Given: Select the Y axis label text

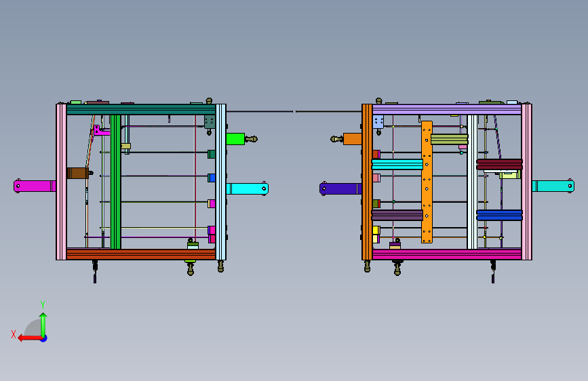Looking at the screenshot, I should click(x=43, y=304).
